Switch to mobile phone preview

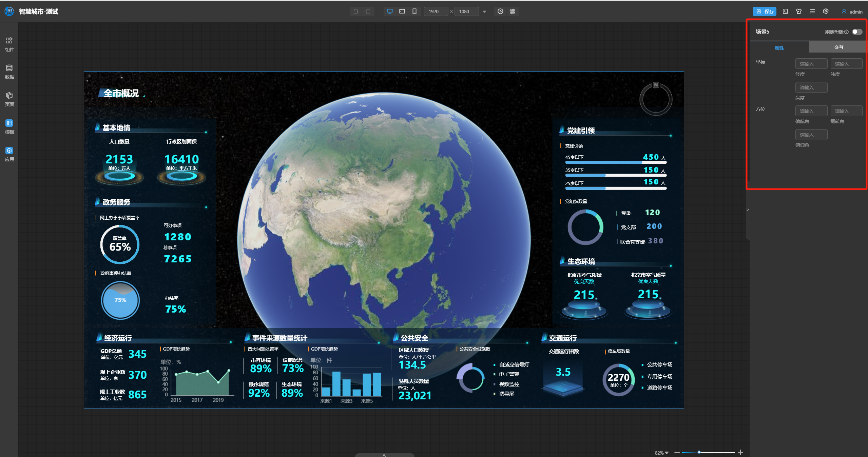click(414, 12)
